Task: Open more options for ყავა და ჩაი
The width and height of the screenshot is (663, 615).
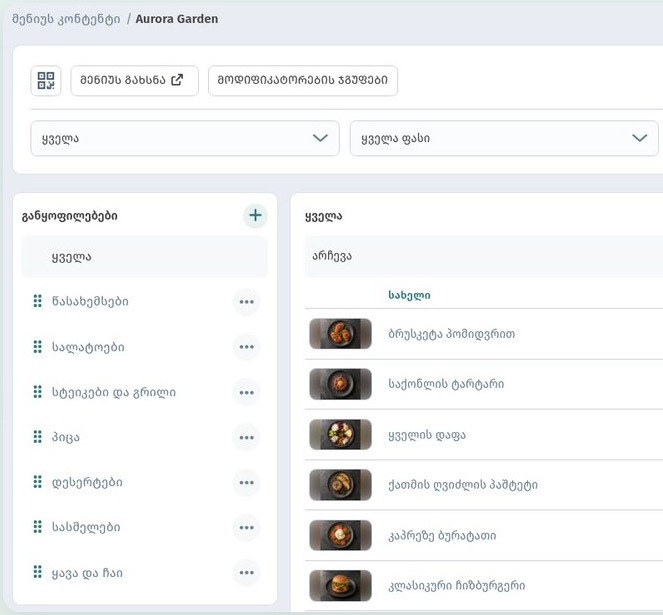Action: [x=247, y=573]
